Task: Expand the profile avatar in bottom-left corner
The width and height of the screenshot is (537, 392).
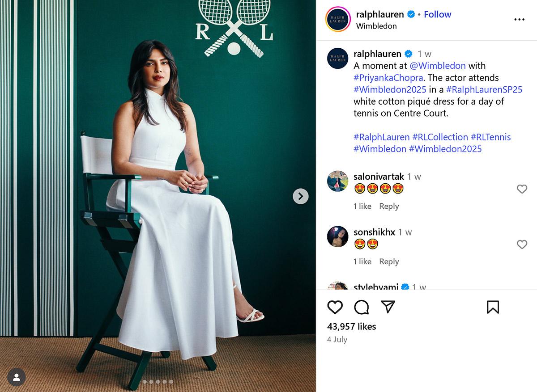Action: coord(17,377)
